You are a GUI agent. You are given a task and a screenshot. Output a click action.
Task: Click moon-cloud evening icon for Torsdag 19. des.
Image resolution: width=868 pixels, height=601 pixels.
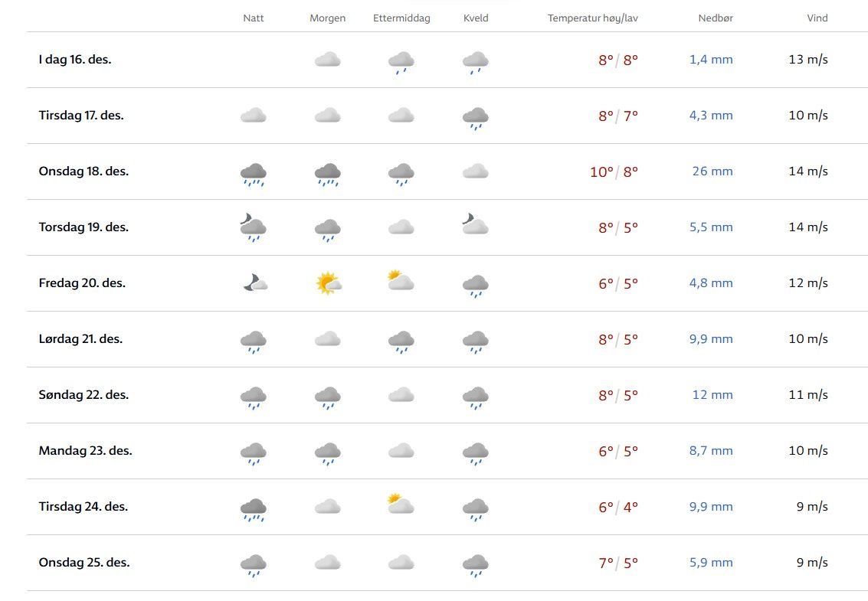coord(475,225)
